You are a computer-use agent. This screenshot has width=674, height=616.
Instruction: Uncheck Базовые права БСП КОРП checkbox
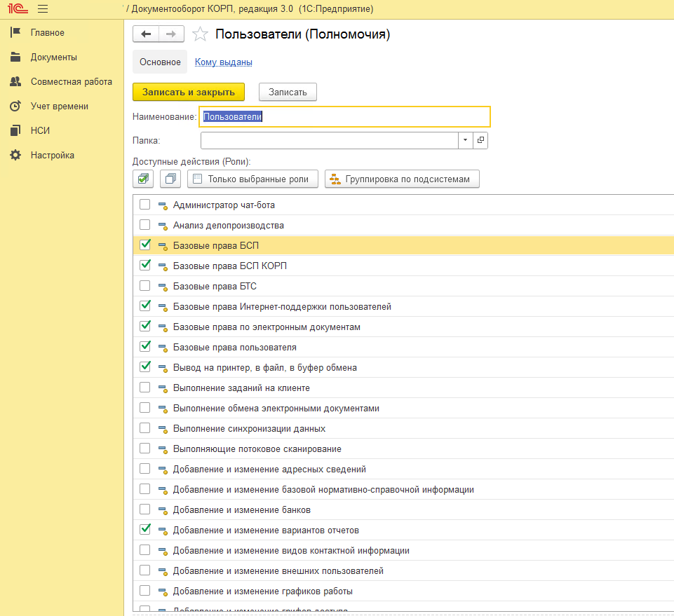(x=145, y=265)
